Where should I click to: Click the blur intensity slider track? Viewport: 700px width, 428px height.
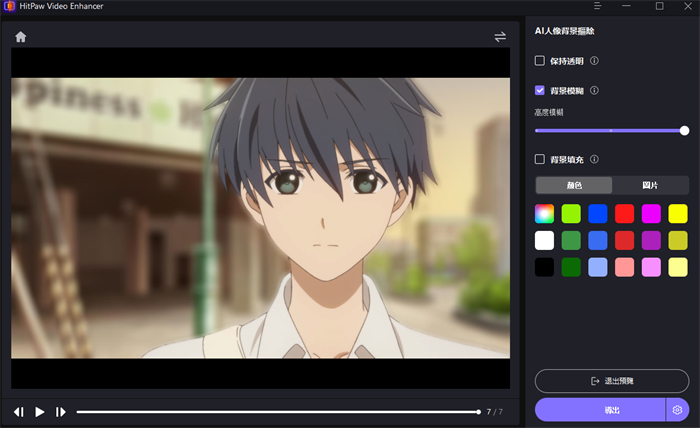(610, 130)
